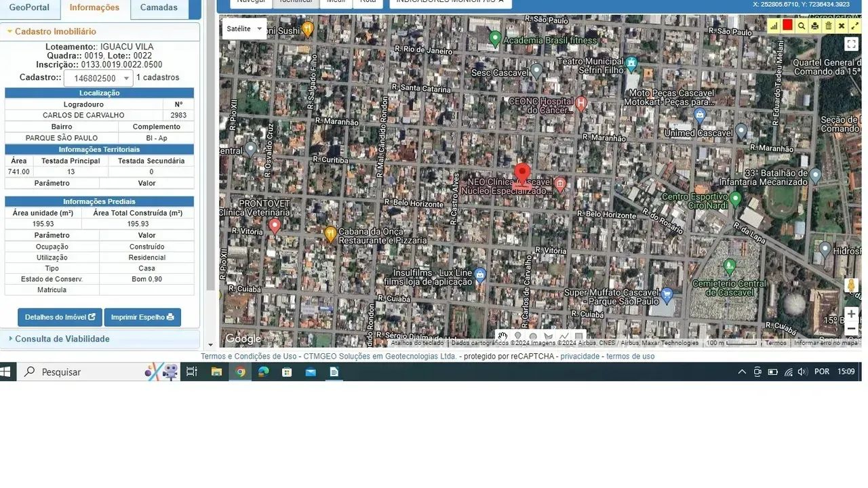Open Microsoft Edge from the taskbar

(x=264, y=372)
